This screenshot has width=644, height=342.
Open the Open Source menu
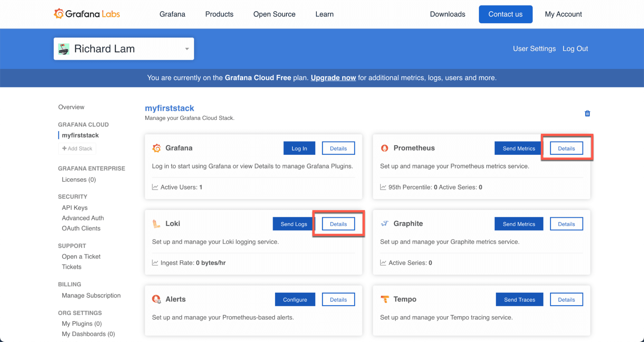coord(274,14)
